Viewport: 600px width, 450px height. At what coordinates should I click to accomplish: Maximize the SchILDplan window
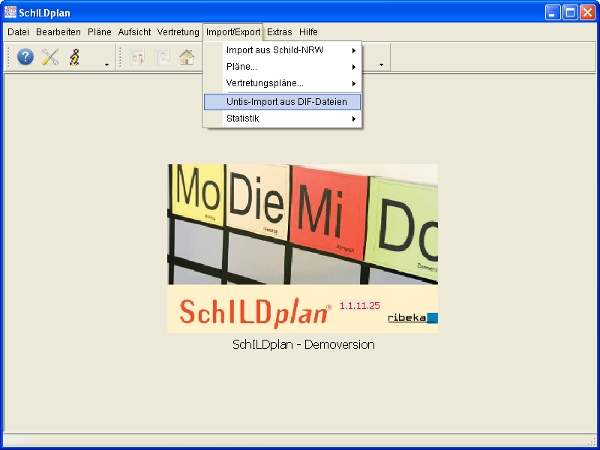tap(570, 13)
